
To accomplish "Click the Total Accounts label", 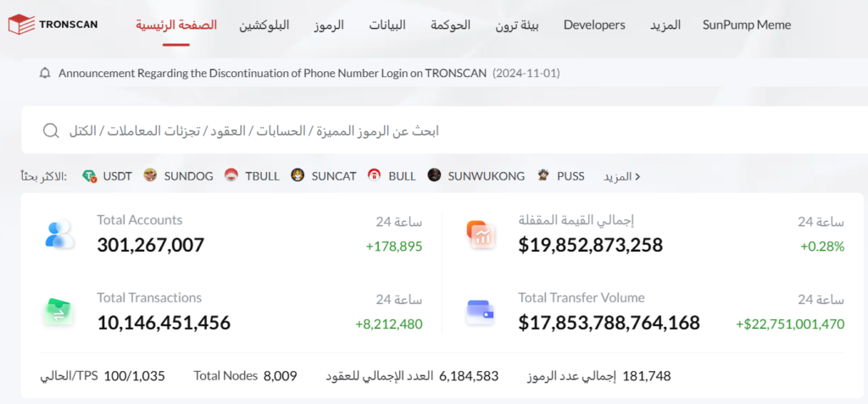I will (140, 219).
